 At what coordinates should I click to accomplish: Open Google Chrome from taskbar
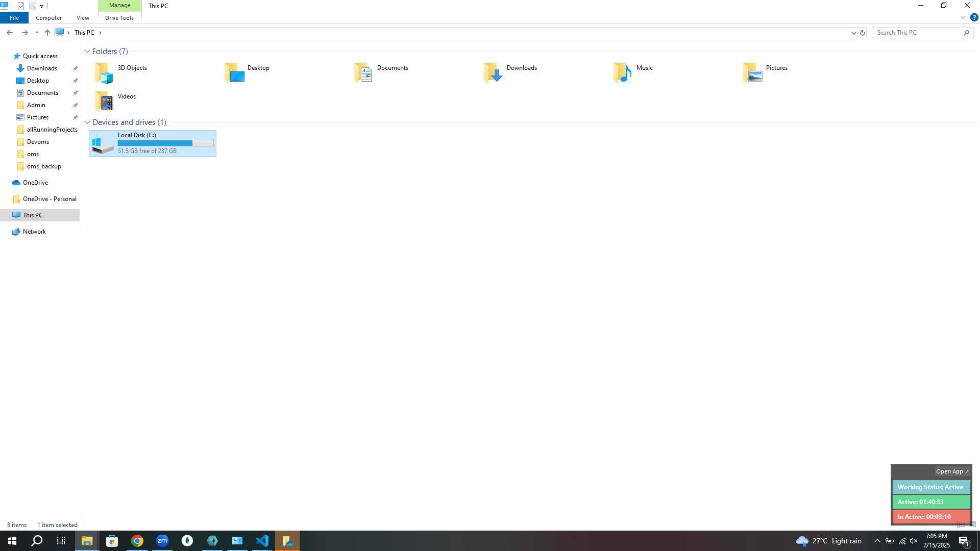137,541
